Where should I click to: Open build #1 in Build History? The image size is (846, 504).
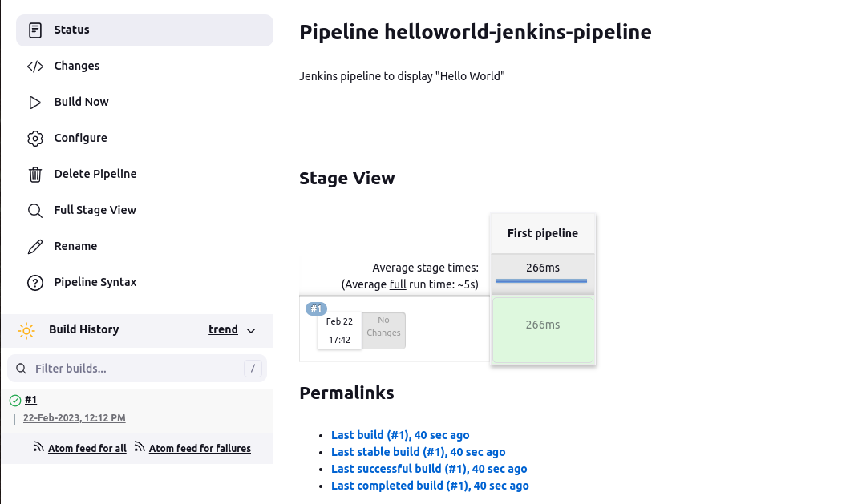tap(30, 400)
